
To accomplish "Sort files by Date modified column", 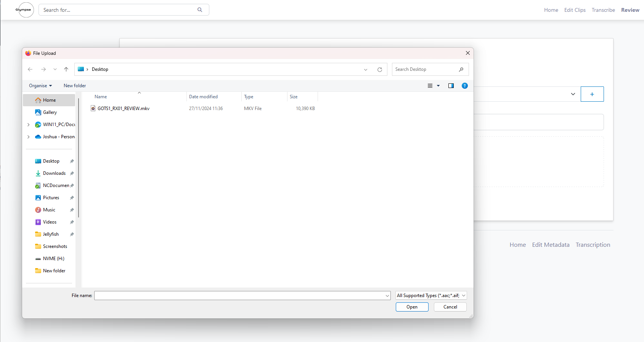I will point(203,97).
